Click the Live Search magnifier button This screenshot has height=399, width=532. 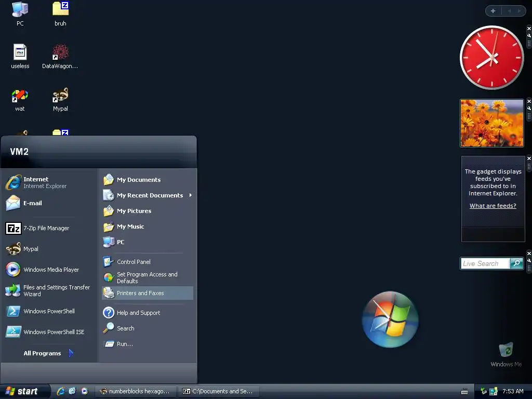point(517,263)
